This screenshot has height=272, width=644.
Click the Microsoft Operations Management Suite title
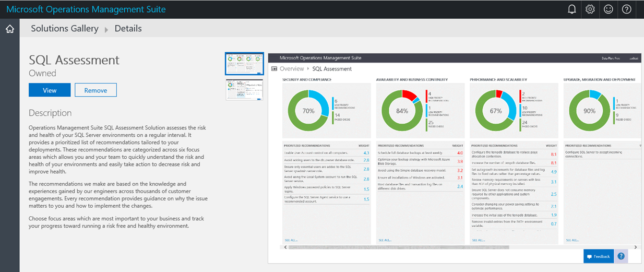coord(86,9)
